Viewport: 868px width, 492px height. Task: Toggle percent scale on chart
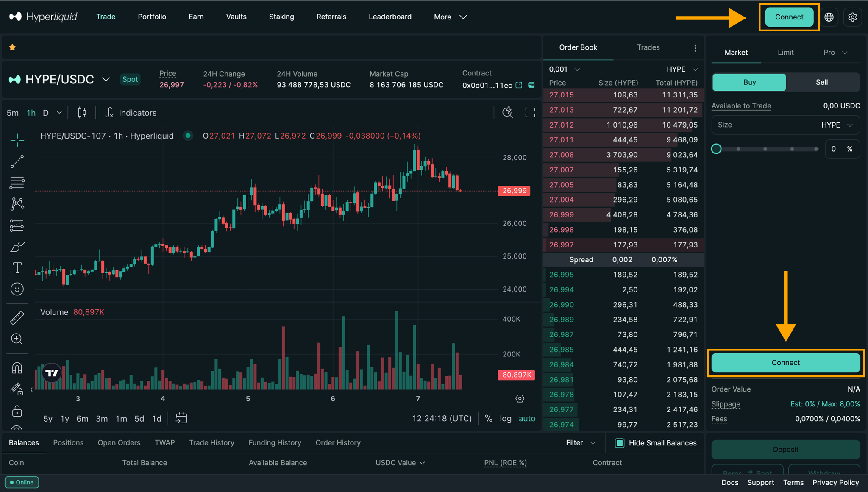489,418
